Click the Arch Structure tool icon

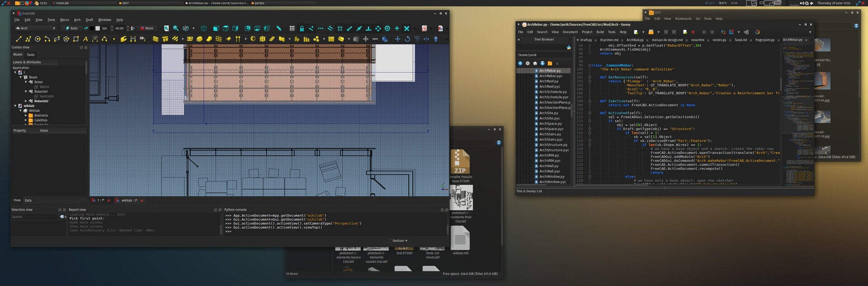(165, 39)
